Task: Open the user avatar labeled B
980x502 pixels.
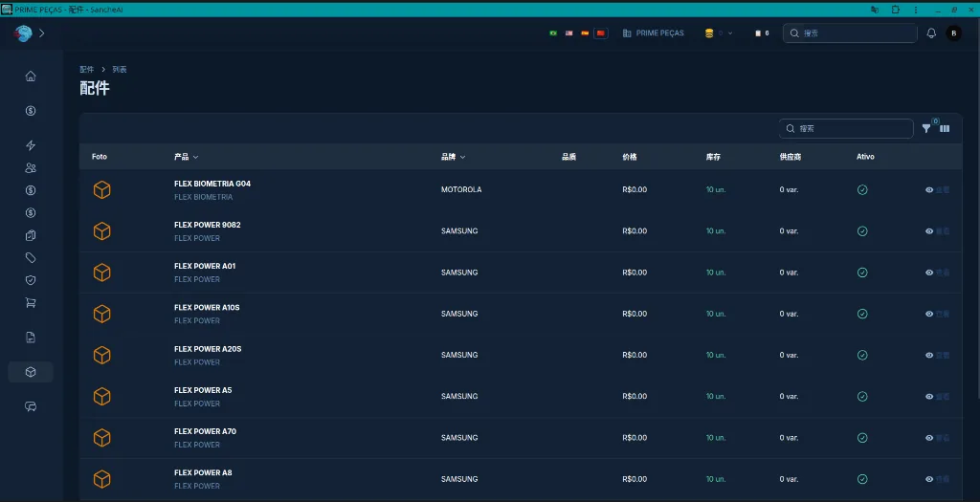Action: click(954, 33)
